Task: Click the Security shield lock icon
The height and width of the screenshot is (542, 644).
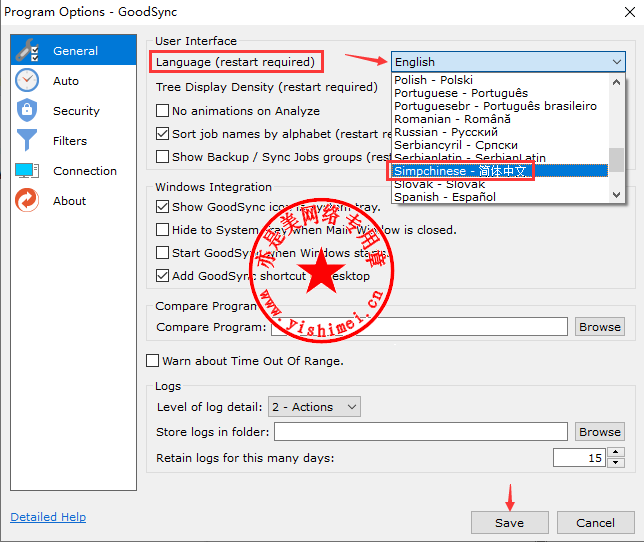Action: coord(27,110)
